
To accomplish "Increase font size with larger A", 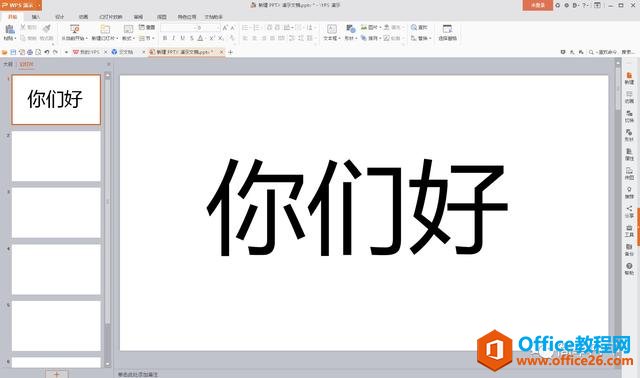I will 225,28.
